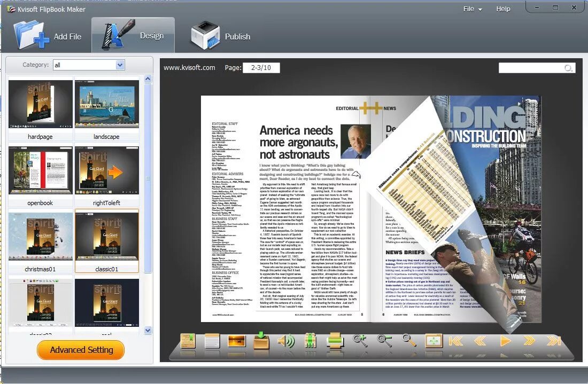Click the lined text page icon in toolbar

point(212,341)
